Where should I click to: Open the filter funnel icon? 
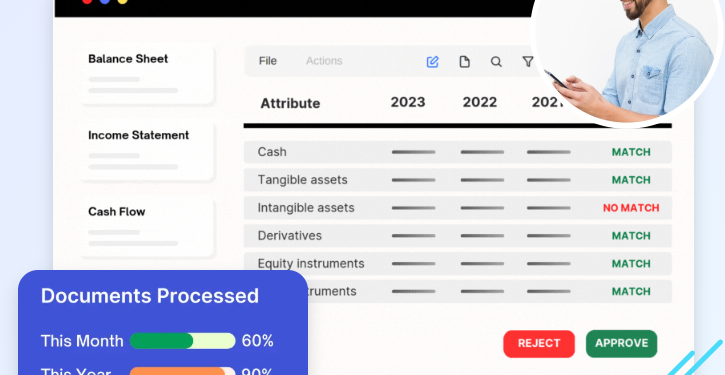[x=528, y=61]
